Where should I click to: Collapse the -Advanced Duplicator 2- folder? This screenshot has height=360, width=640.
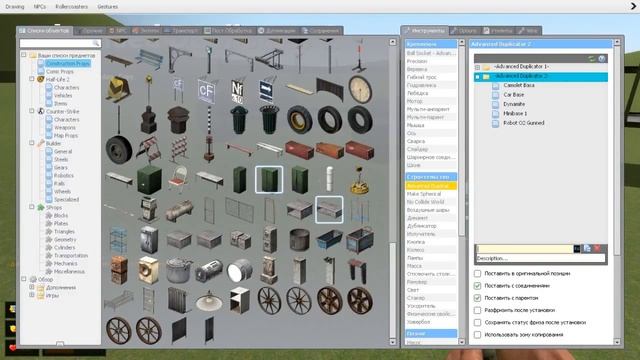(477, 76)
